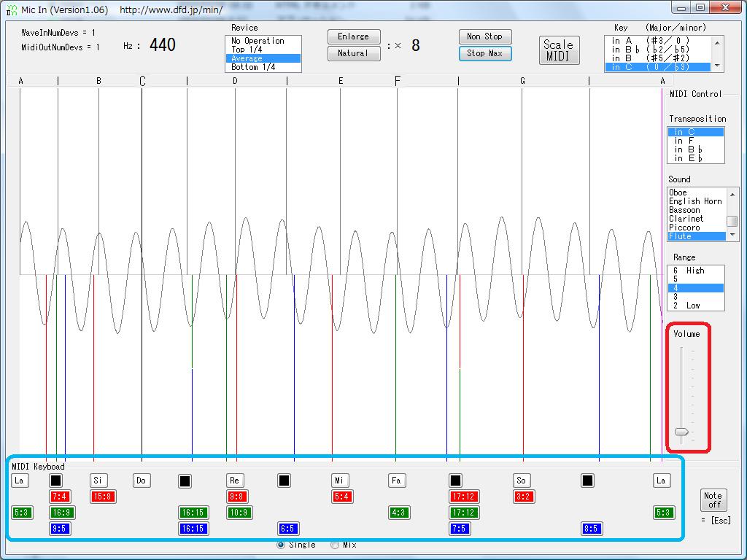Select key 'in A (#3/0)' in the Key list
747x560 pixels.
tap(658, 41)
